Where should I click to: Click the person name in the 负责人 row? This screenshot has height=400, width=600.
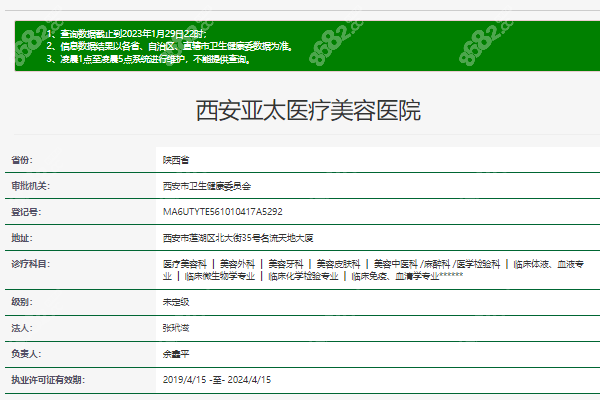[x=176, y=354]
